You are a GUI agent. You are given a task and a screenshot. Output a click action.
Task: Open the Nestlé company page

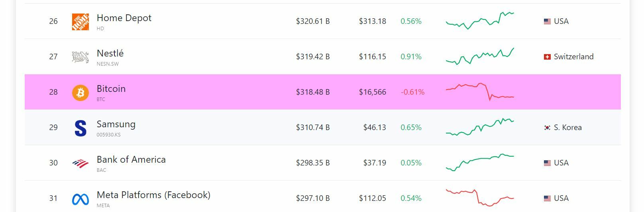coord(110,54)
